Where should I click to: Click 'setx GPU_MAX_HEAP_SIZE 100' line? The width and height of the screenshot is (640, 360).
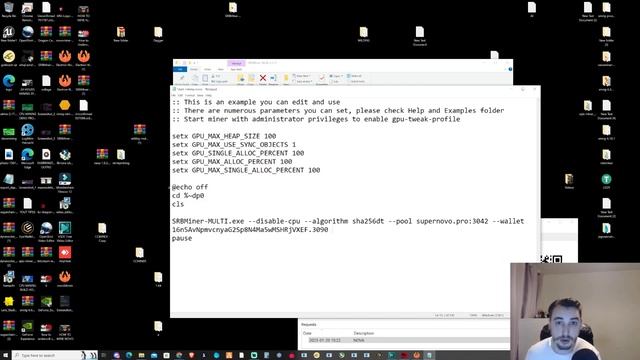click(x=224, y=136)
